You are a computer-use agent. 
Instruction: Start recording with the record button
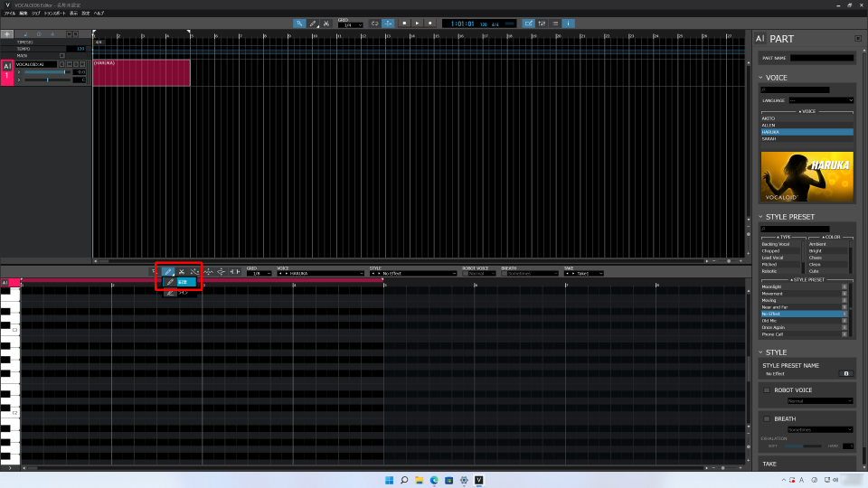430,23
